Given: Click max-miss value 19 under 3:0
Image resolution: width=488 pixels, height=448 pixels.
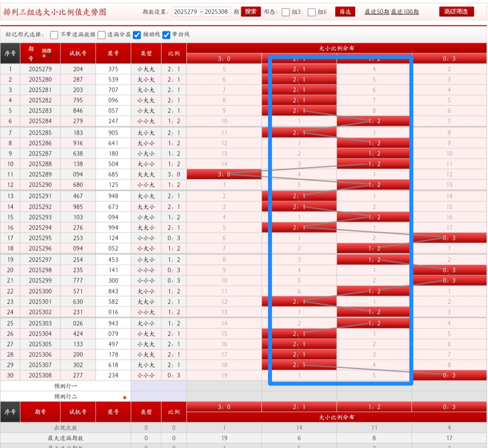Looking at the screenshot, I should pyautogui.click(x=224, y=438).
